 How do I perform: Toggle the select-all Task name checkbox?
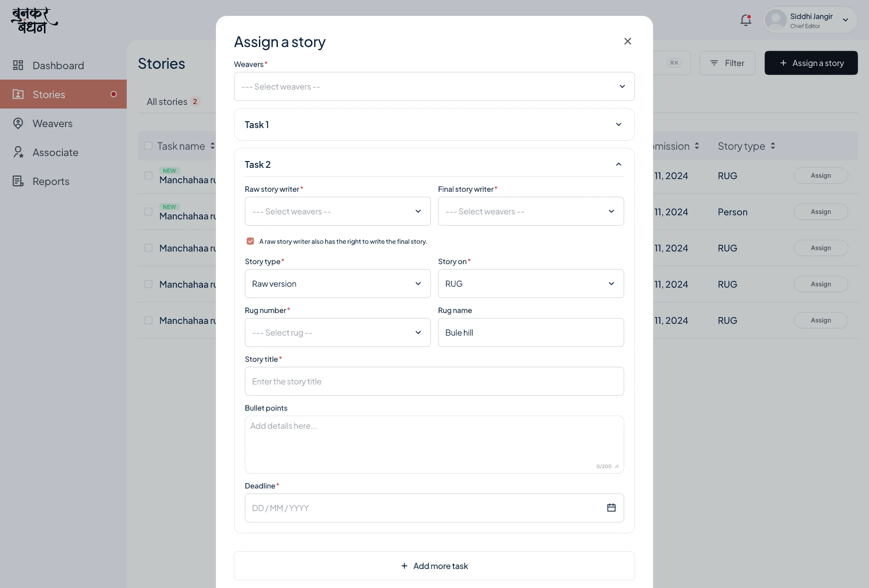point(148,146)
